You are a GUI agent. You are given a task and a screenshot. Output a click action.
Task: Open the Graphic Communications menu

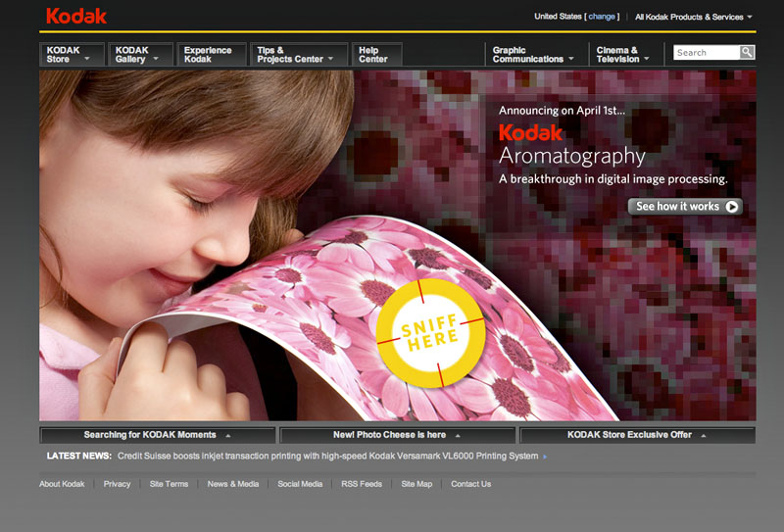coord(533,55)
